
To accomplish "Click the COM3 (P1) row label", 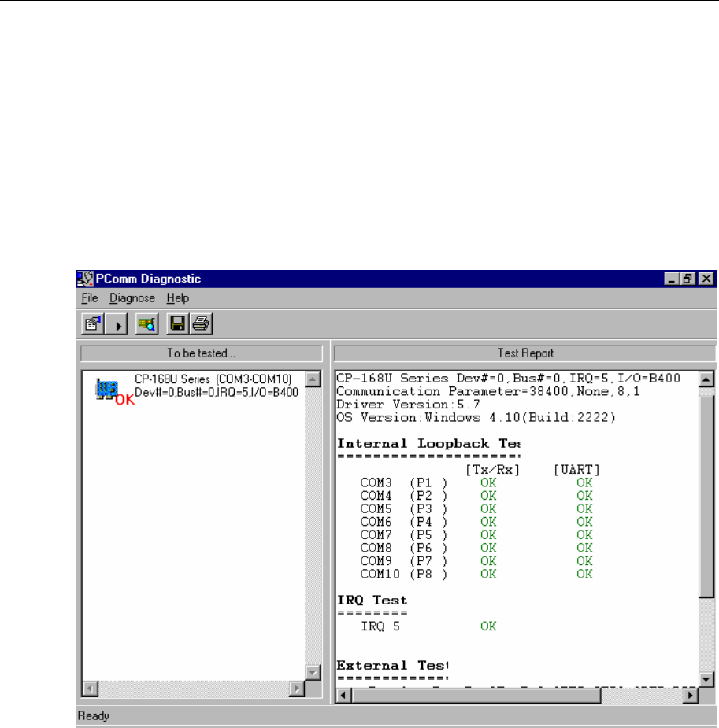I will pos(404,483).
